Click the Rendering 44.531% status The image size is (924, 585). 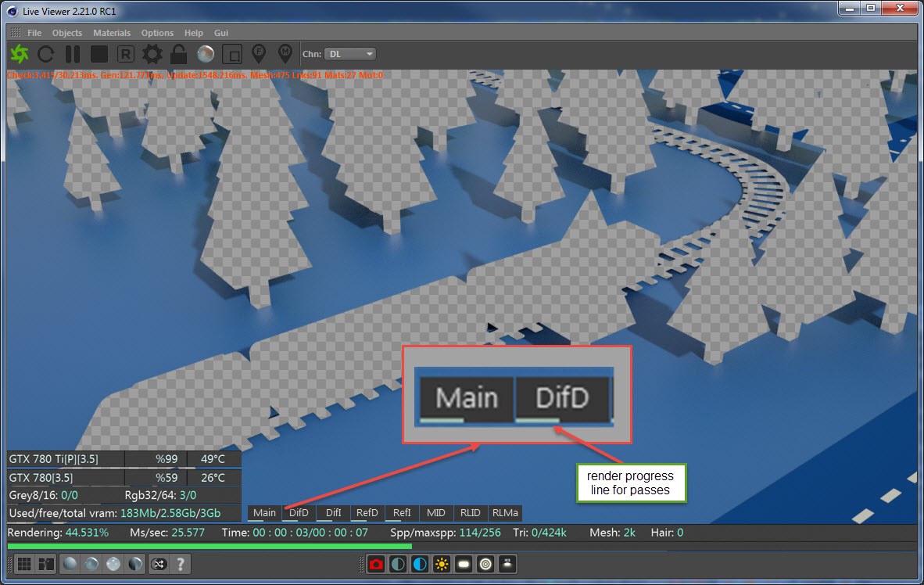click(x=58, y=533)
